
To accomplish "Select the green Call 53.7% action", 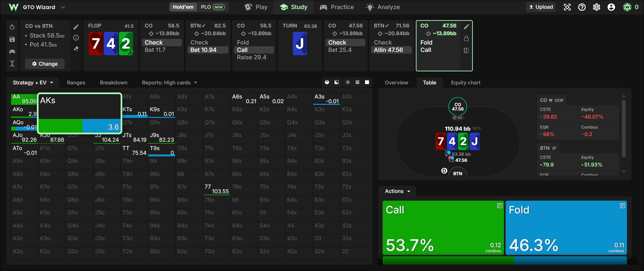I will click(443, 228).
